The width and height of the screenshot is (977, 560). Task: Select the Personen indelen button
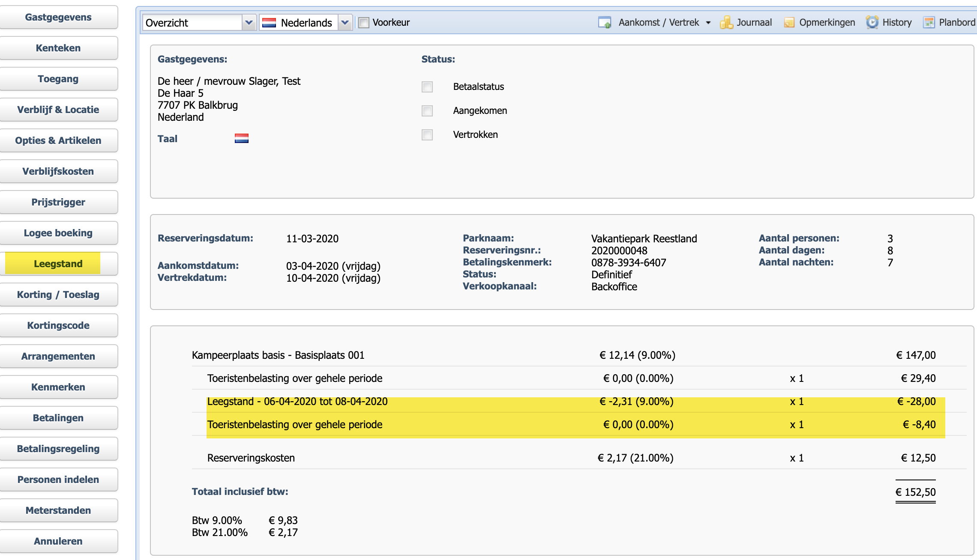(58, 480)
